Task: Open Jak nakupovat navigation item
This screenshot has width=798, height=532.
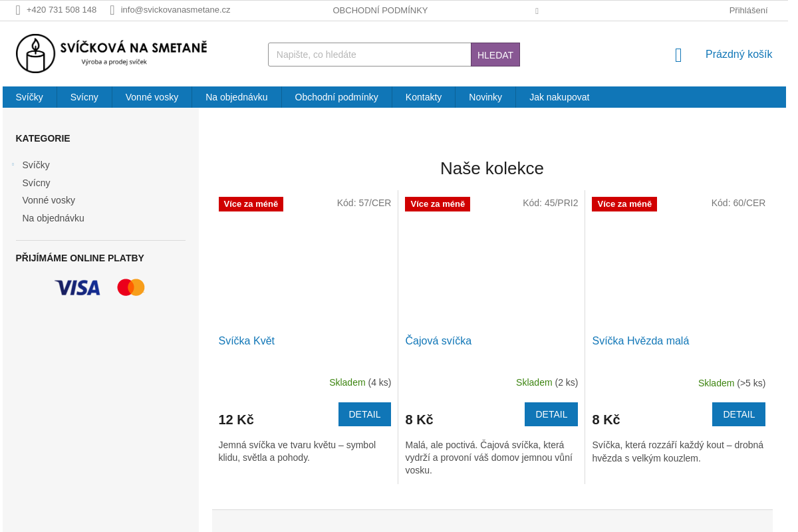Action: (x=559, y=97)
